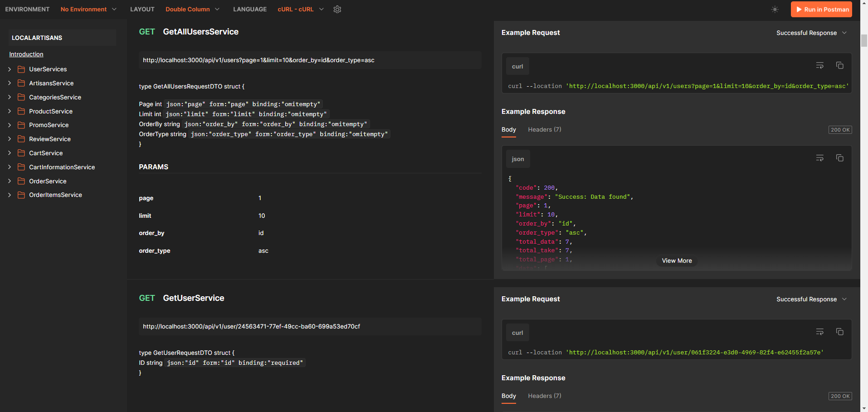Switch to Body tab in GetAllUsersService response
The height and width of the screenshot is (412, 868).
509,130
